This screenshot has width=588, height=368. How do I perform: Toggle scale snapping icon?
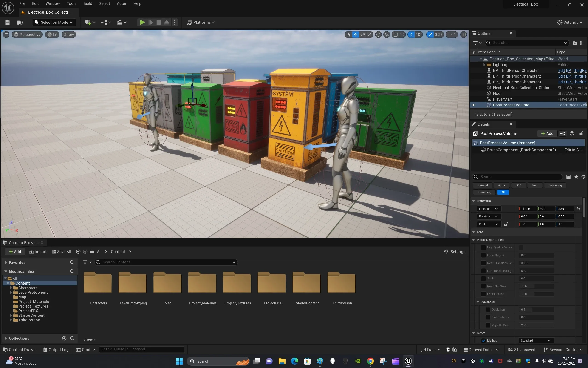tap(430, 34)
